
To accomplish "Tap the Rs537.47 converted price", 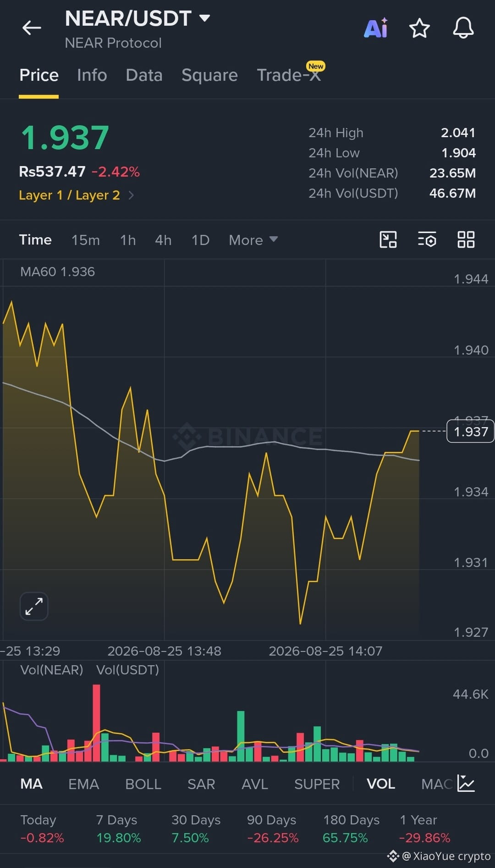I will point(52,172).
